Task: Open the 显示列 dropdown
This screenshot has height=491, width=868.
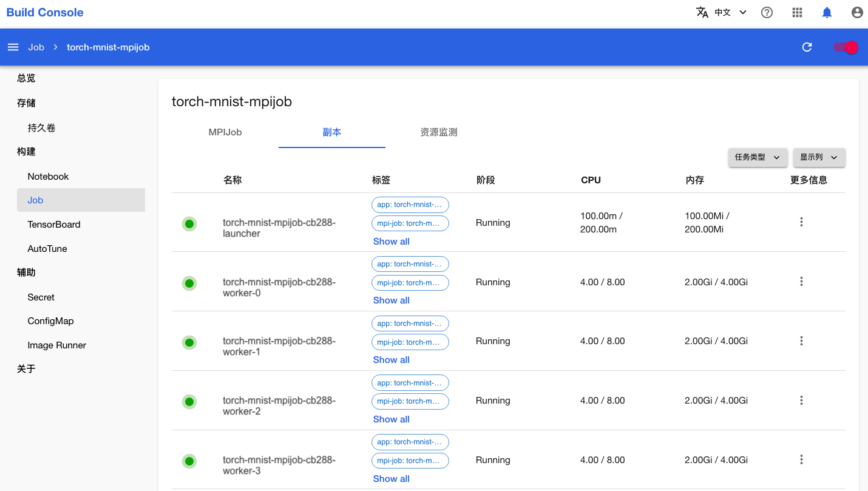Action: (x=819, y=157)
